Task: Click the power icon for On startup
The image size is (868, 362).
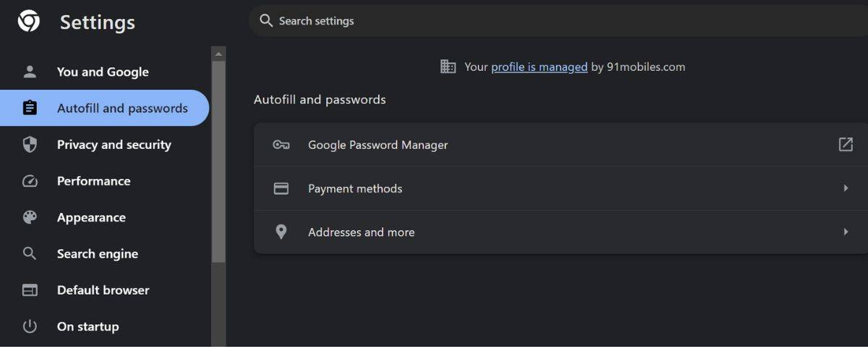Action: (x=30, y=327)
